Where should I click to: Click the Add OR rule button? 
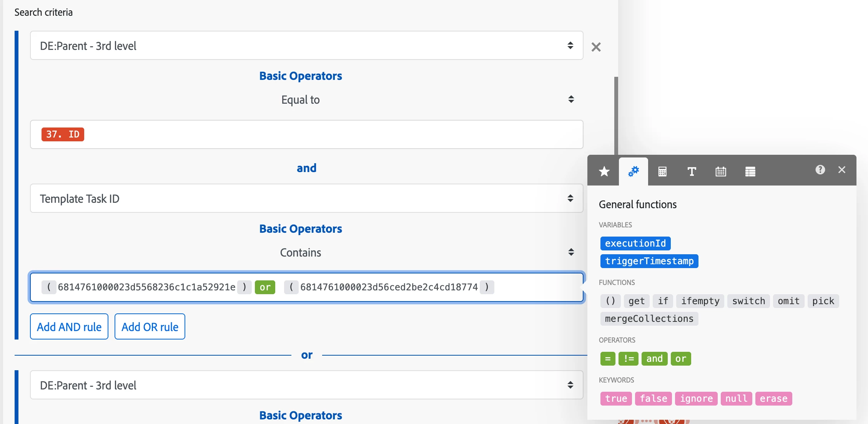tap(150, 327)
